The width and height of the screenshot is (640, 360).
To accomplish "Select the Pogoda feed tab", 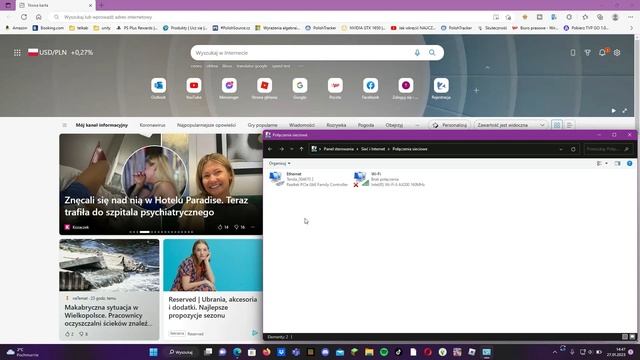I will point(366,125).
